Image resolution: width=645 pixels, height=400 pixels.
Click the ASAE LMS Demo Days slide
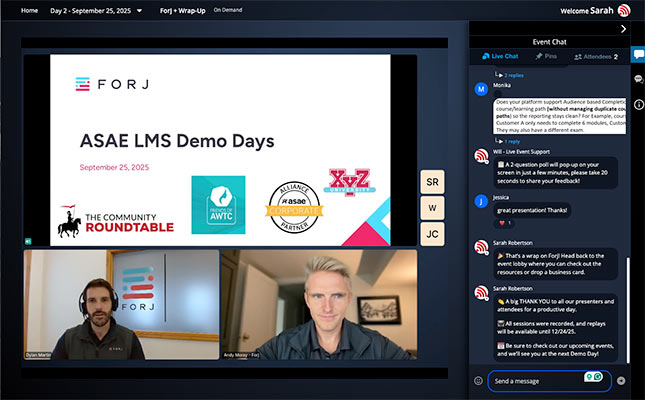tap(220, 150)
